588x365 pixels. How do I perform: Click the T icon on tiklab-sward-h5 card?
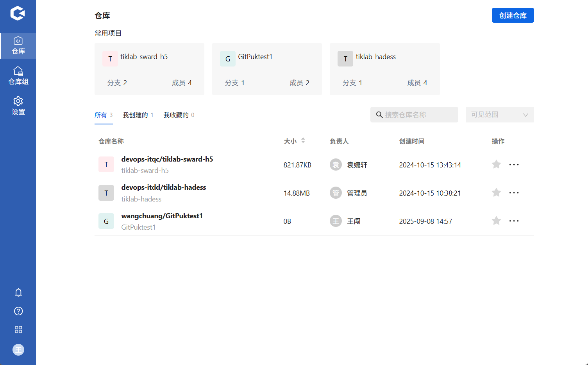(x=110, y=59)
